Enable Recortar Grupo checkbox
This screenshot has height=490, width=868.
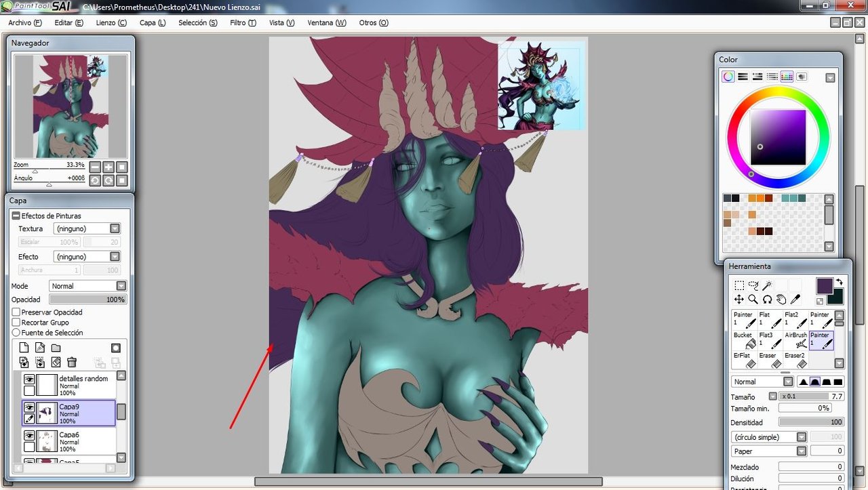tap(16, 323)
